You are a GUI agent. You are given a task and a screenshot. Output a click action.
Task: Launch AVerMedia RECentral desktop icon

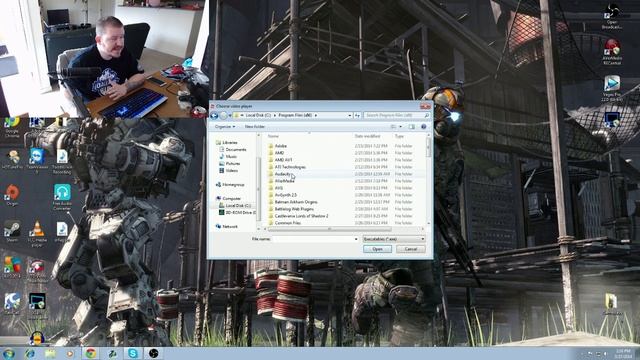point(612,52)
